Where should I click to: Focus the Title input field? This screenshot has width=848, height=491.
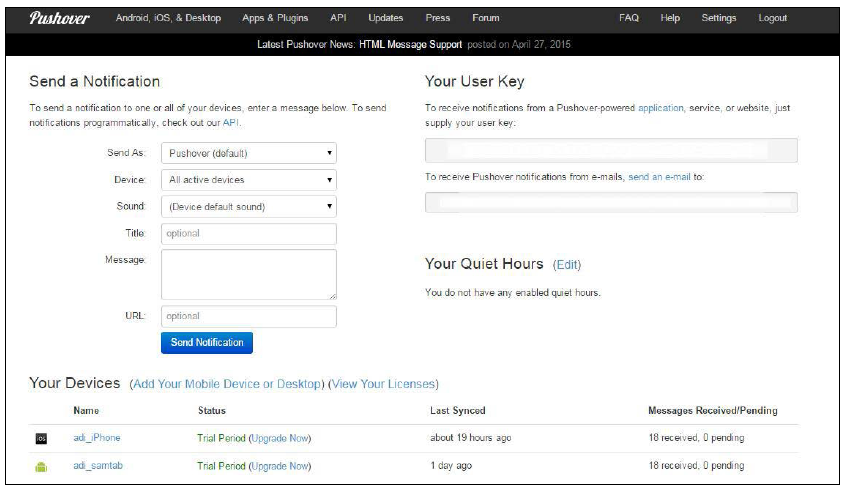[x=249, y=234]
